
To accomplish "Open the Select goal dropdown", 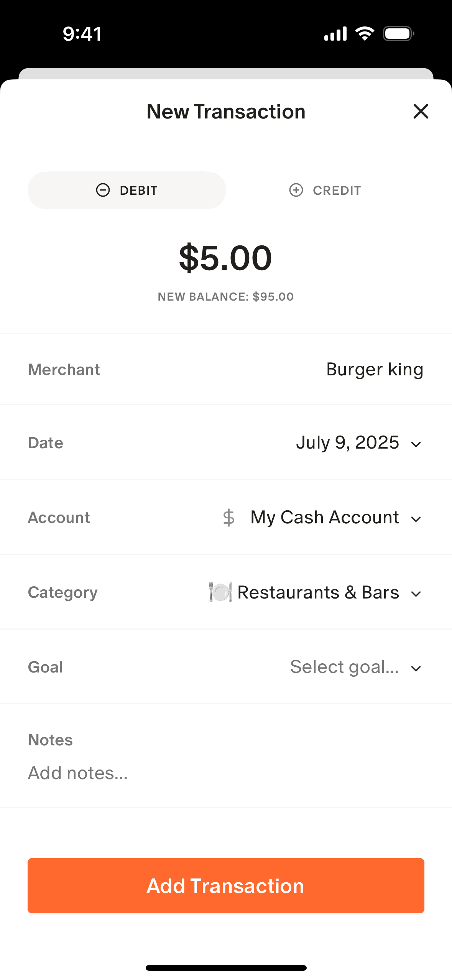I will [355, 667].
